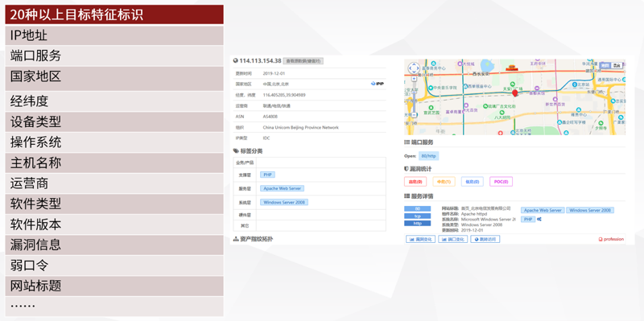The height and width of the screenshot is (321, 644).
Task: Click the coordinates value 116.405285,39.904989
Action: coord(284,95)
